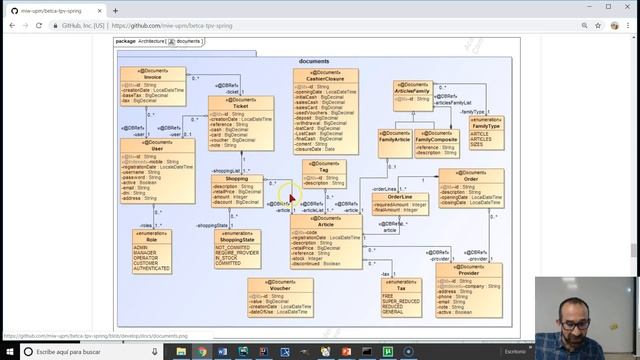
Task: Click the Provider class title
Action: pyautogui.click(x=468, y=273)
